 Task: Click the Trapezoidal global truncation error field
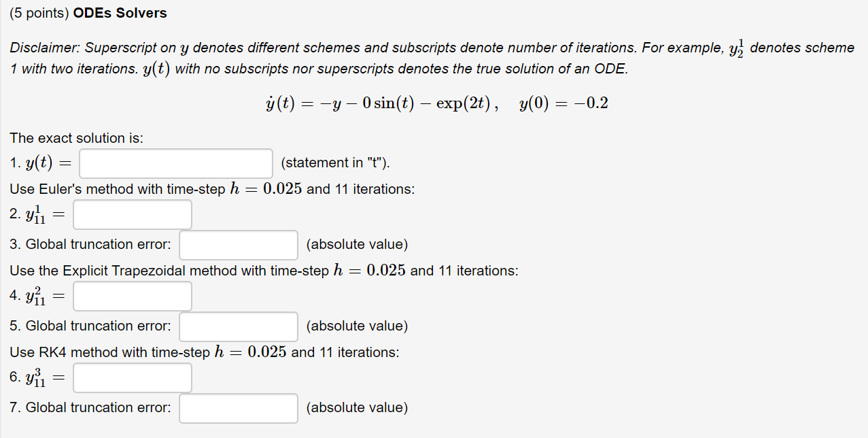pyautogui.click(x=238, y=326)
